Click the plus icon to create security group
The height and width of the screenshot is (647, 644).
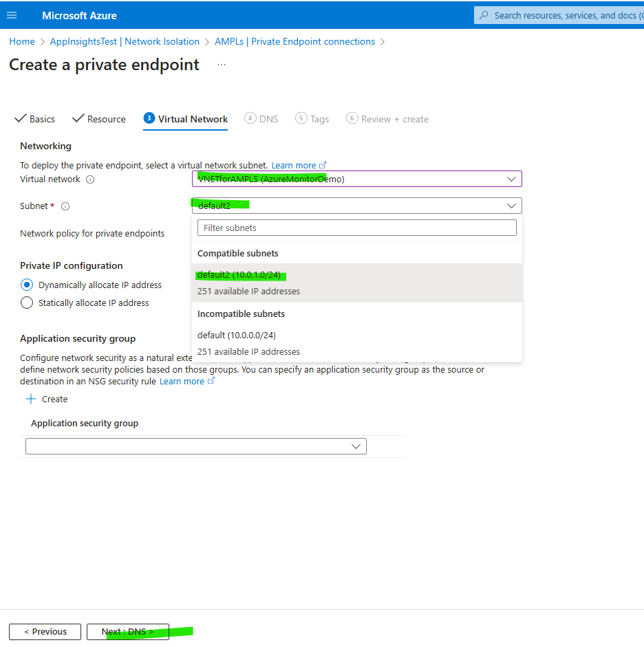point(30,399)
